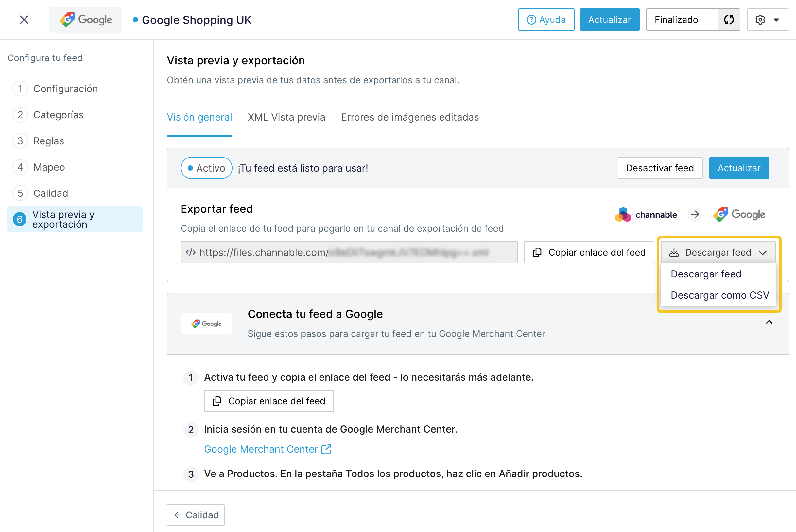The image size is (796, 532).
Task: Click the Activo status badge
Action: [x=206, y=168]
